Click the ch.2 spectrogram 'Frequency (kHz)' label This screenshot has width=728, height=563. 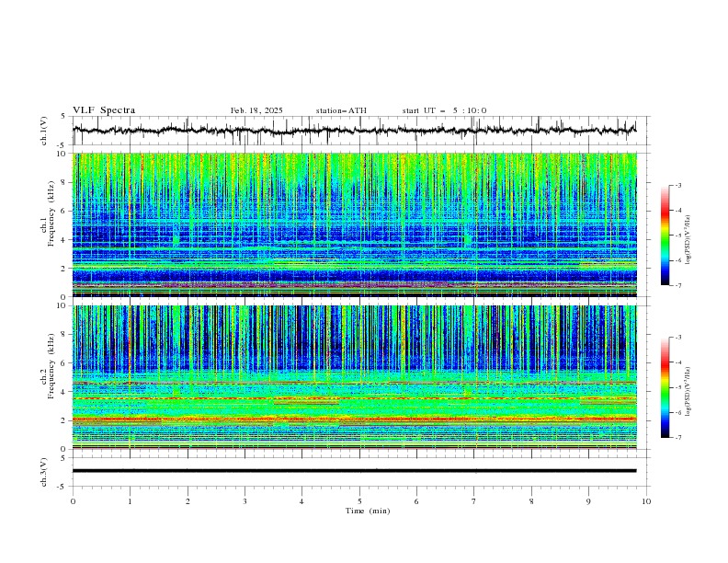coord(51,366)
